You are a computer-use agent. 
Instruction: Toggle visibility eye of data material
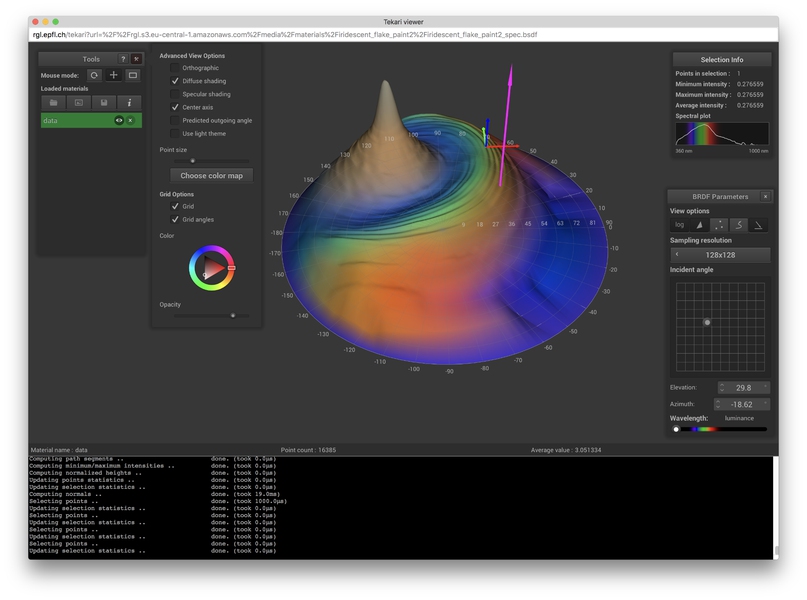(118, 120)
